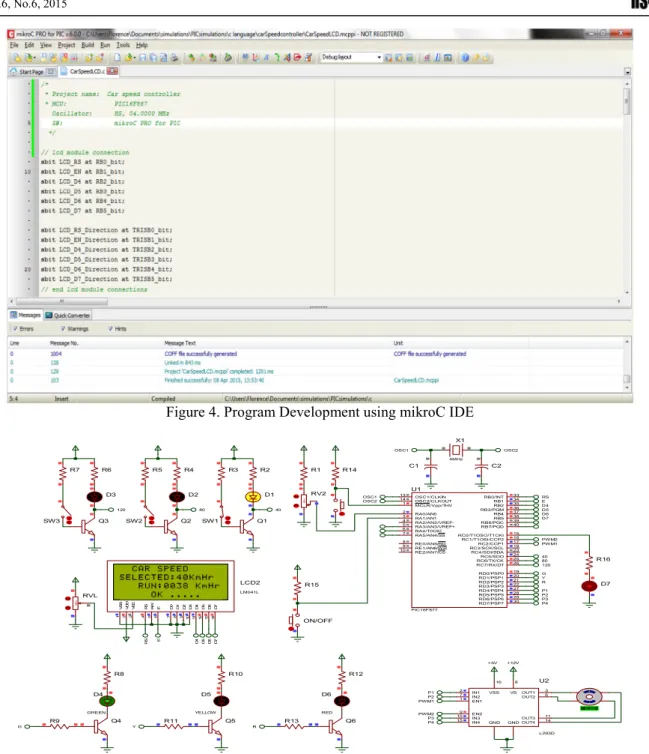
Task: Click the Save All icon
Action: [153, 58]
